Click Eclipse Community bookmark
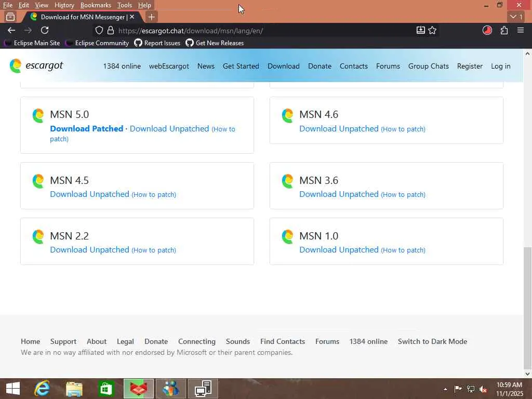Image resolution: width=532 pixels, height=399 pixels. tap(97, 43)
